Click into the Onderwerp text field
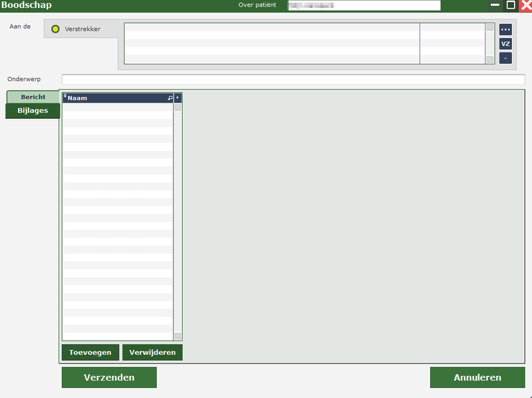 tap(293, 80)
